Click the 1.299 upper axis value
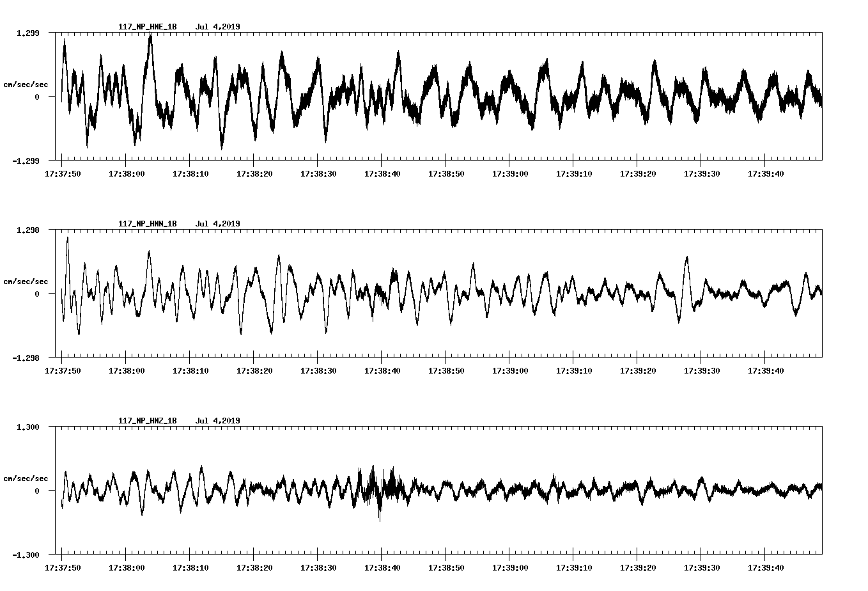The width and height of the screenshot is (868, 591). click(x=27, y=33)
